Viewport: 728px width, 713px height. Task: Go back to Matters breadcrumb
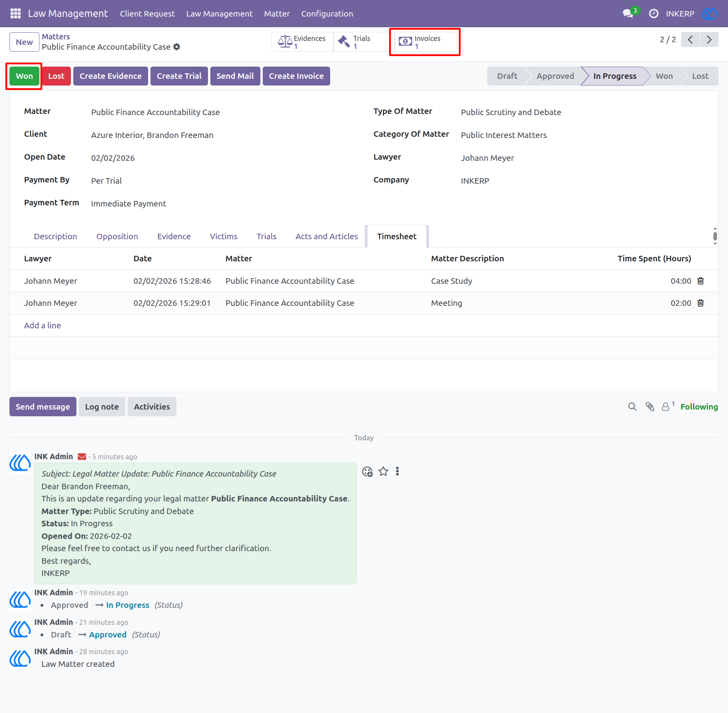coord(56,37)
